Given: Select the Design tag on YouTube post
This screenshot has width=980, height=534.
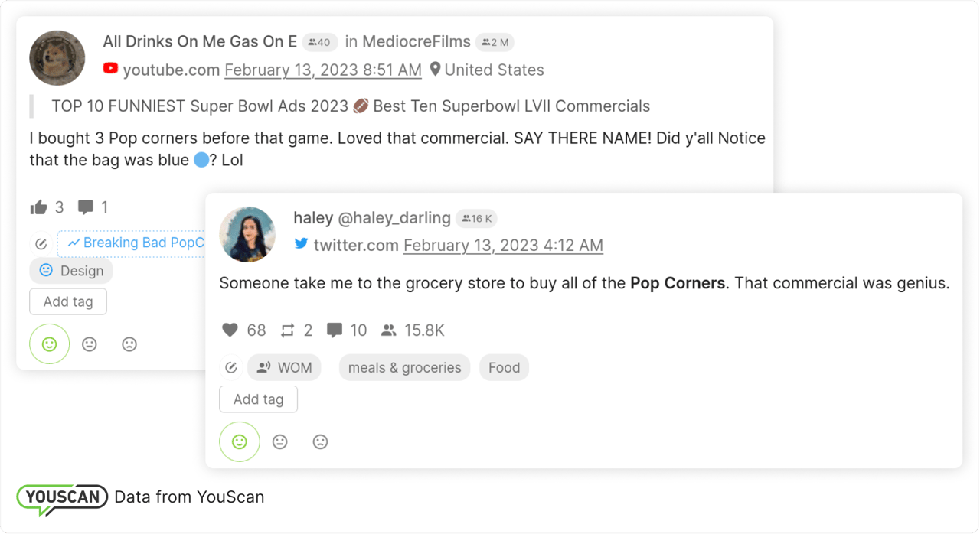Looking at the screenshot, I should coord(72,271).
